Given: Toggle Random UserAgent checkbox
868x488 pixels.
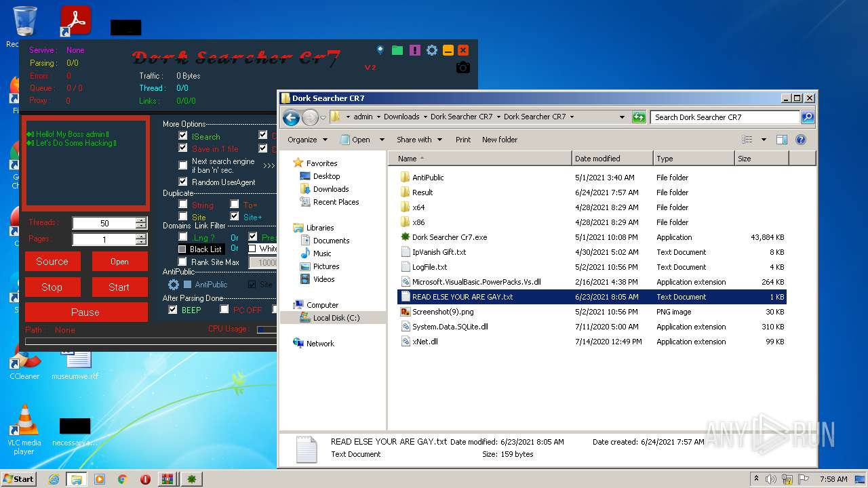Looking at the screenshot, I should [x=182, y=182].
